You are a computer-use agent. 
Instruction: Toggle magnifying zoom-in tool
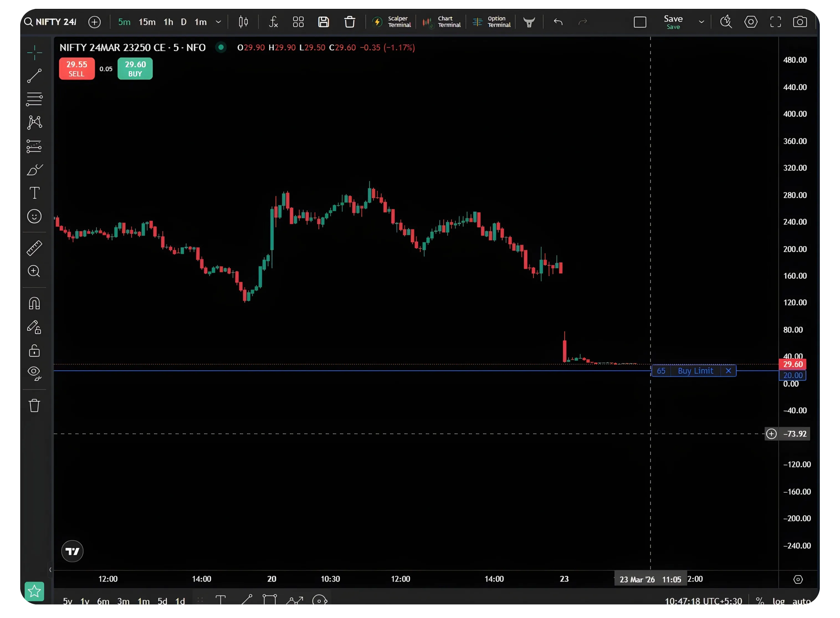pyautogui.click(x=34, y=271)
